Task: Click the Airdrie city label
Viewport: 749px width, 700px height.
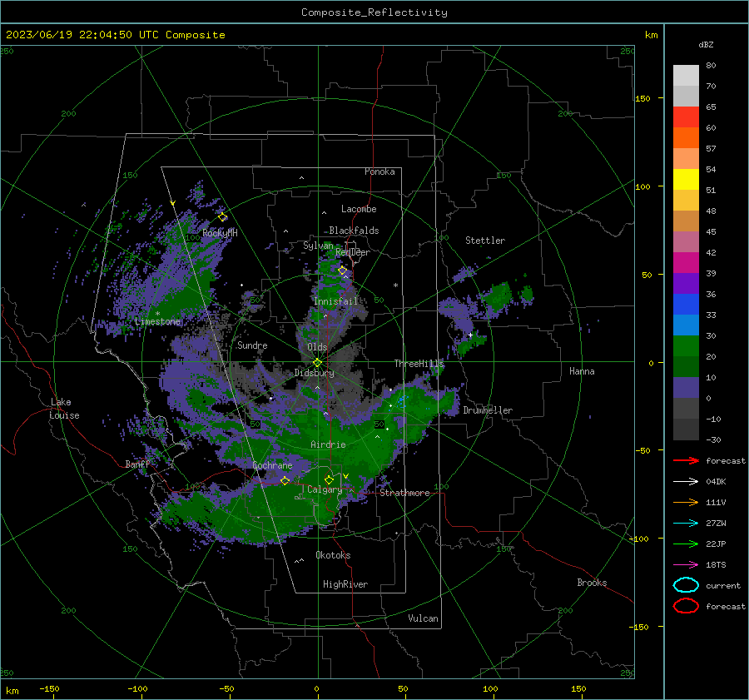Action: click(328, 444)
